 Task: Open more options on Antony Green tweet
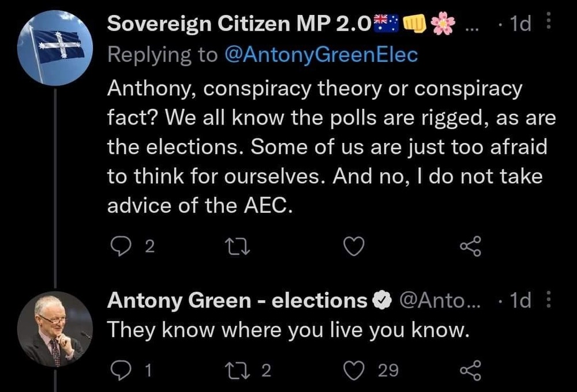point(549,300)
